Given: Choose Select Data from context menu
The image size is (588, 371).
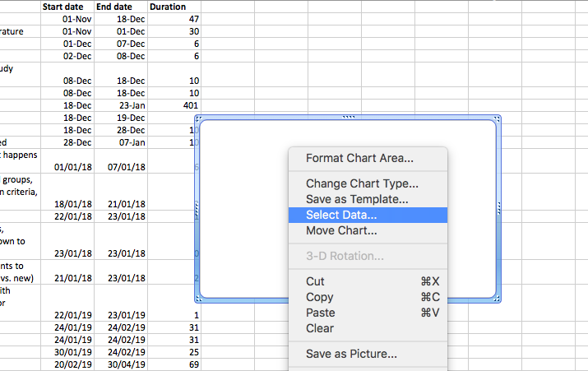Looking at the screenshot, I should click(341, 215).
